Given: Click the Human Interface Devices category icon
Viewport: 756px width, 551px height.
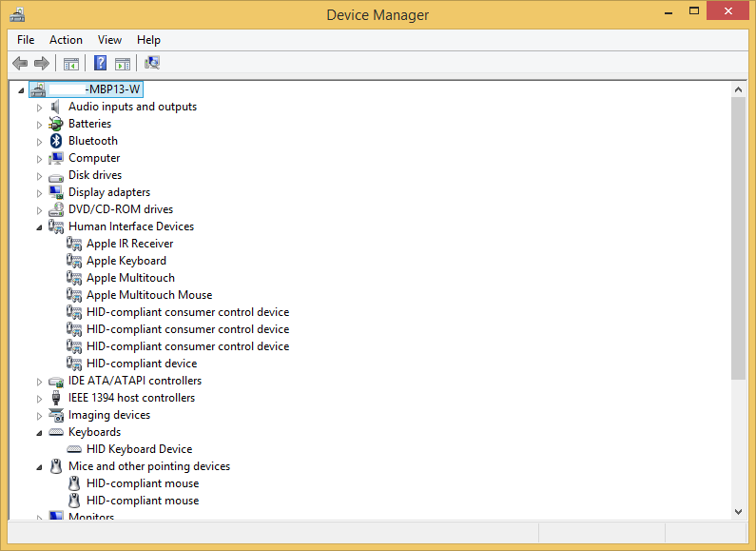Looking at the screenshot, I should (56, 226).
